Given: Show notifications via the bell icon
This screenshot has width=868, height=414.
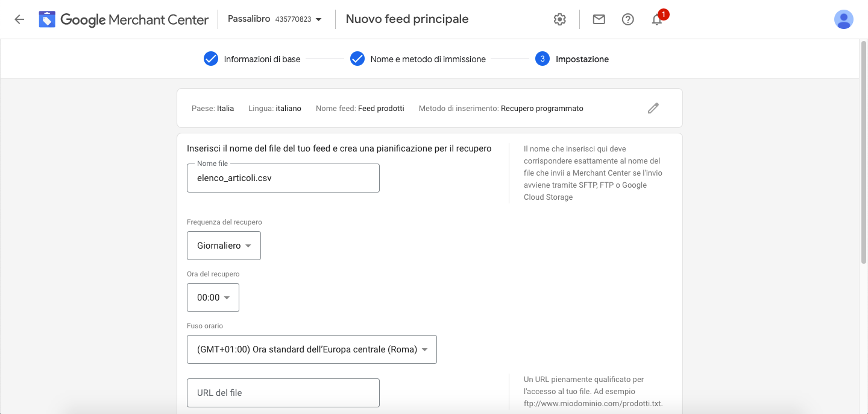Looking at the screenshot, I should pos(657,19).
